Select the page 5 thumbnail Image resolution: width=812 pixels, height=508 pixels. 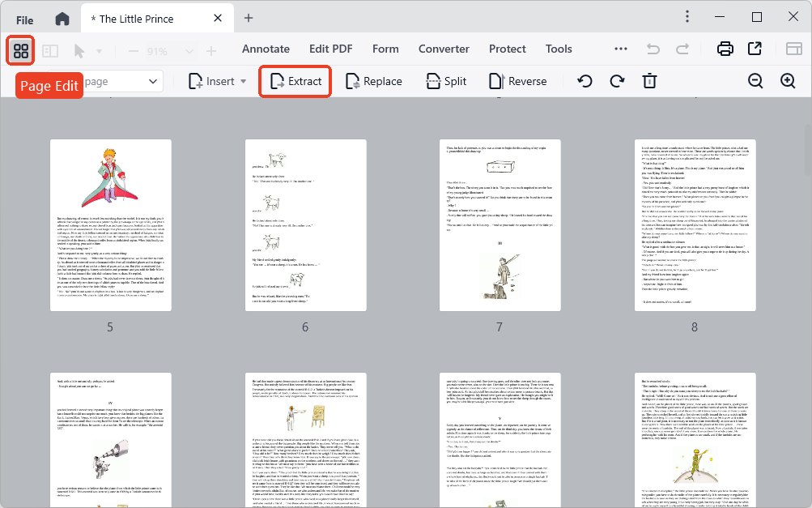110,225
